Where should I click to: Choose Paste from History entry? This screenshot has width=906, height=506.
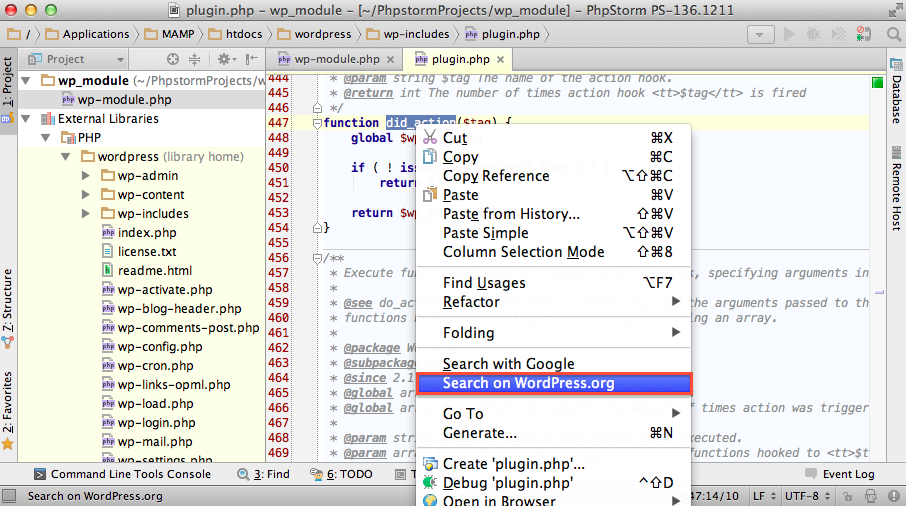(553, 214)
